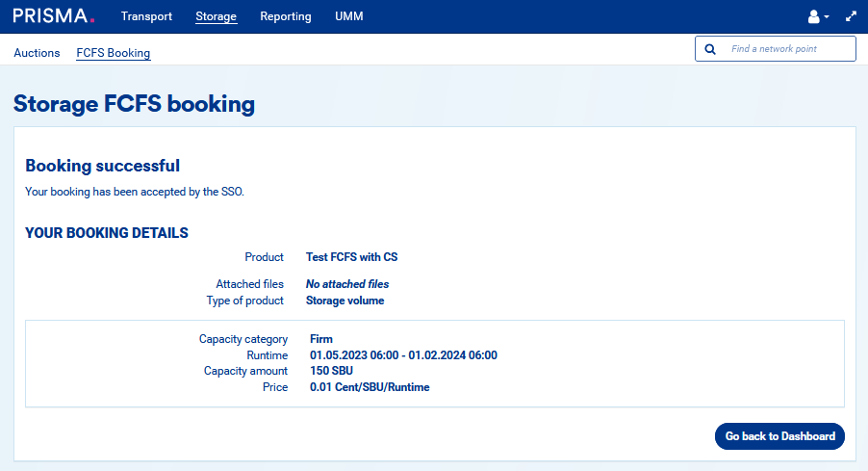Click the runtime date range value
The image size is (868, 471).
pos(403,355)
